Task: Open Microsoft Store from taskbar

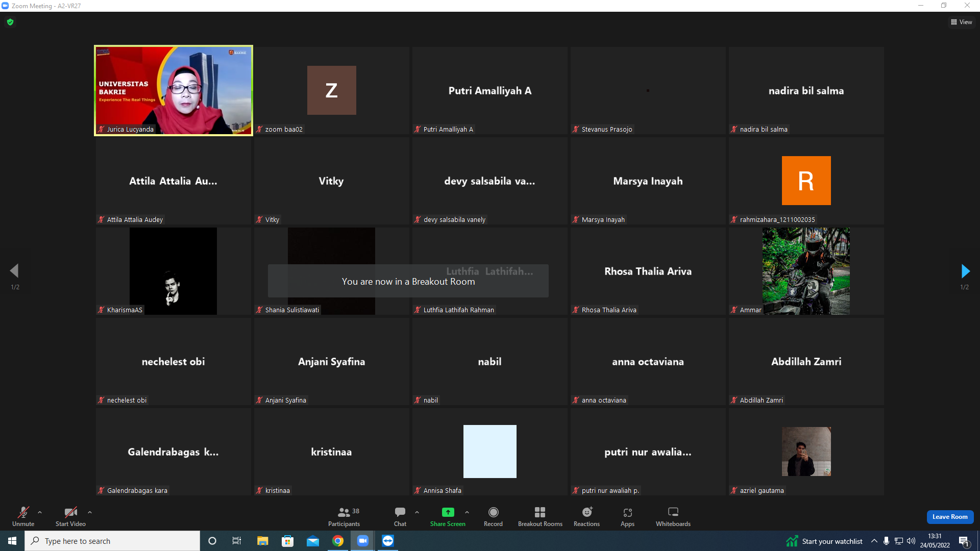Action: point(288,541)
